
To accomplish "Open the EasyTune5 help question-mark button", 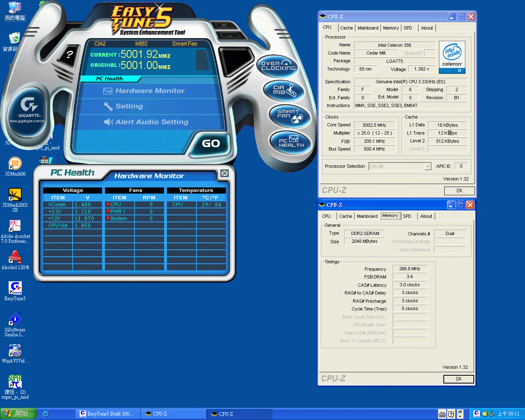I will pyautogui.click(x=70, y=55).
